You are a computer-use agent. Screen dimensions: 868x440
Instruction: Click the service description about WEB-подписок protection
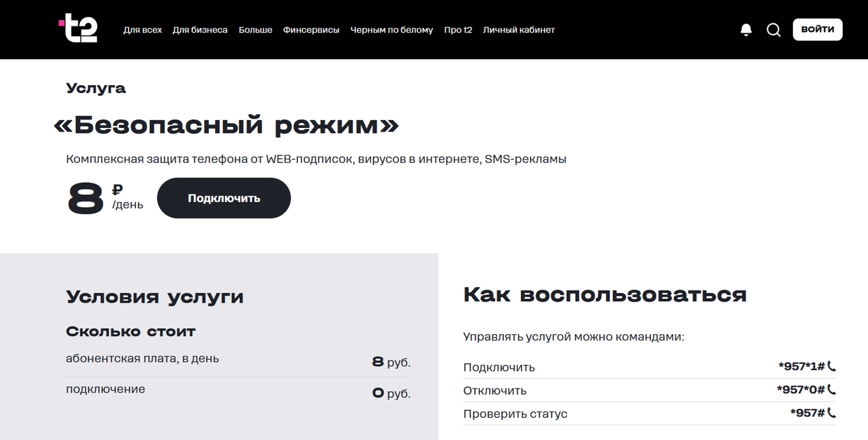click(x=316, y=159)
